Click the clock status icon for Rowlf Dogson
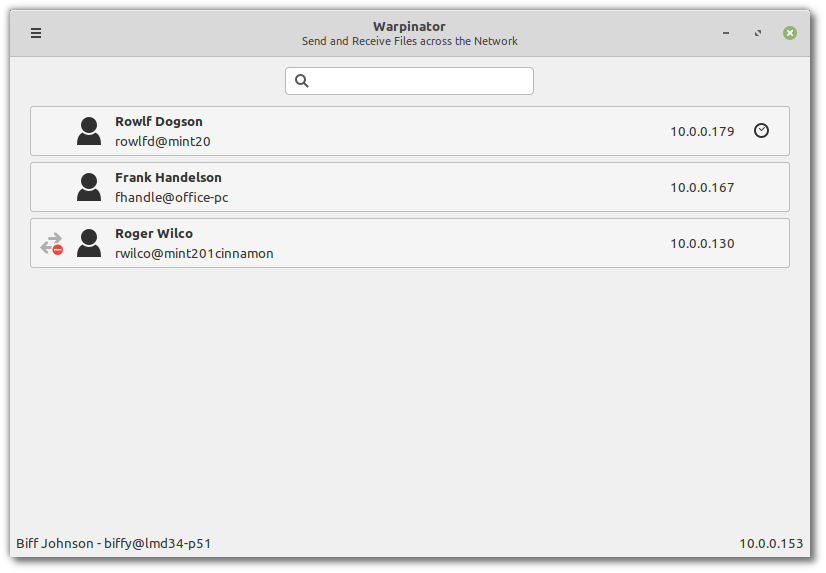The height and width of the screenshot is (573, 826). (x=761, y=131)
